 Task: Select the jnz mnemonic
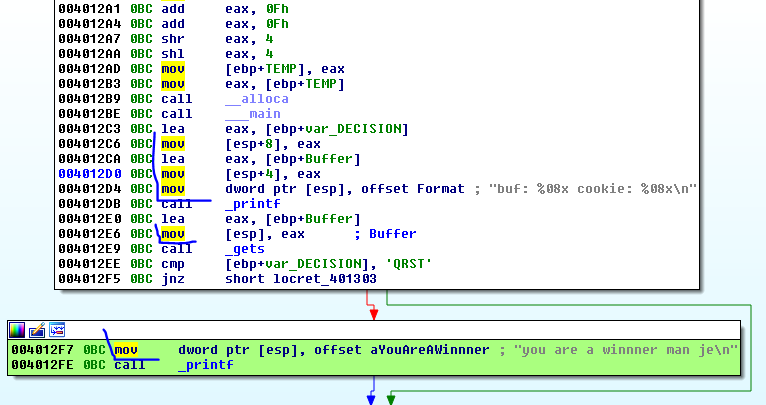click(172, 279)
